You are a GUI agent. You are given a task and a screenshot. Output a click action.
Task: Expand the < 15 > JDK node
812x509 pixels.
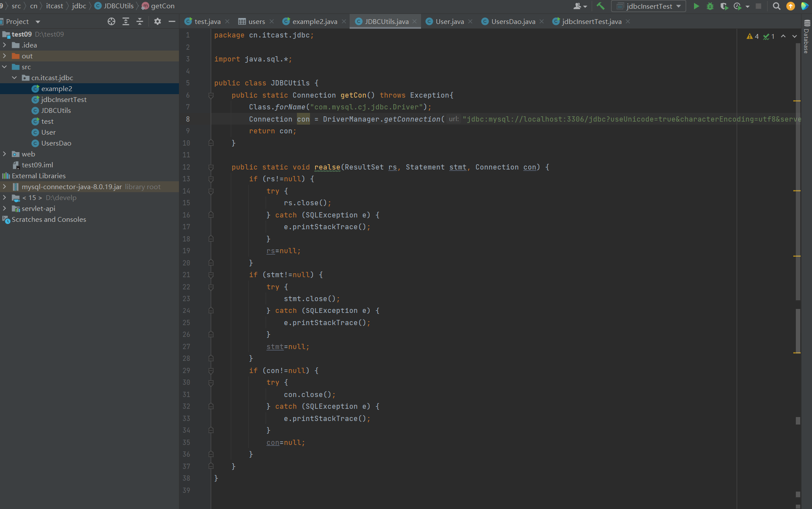click(x=4, y=197)
